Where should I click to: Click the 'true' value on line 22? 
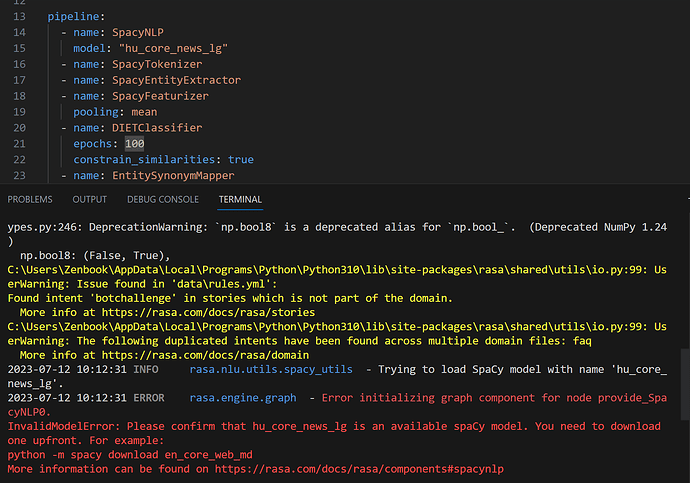pyautogui.click(x=241, y=160)
